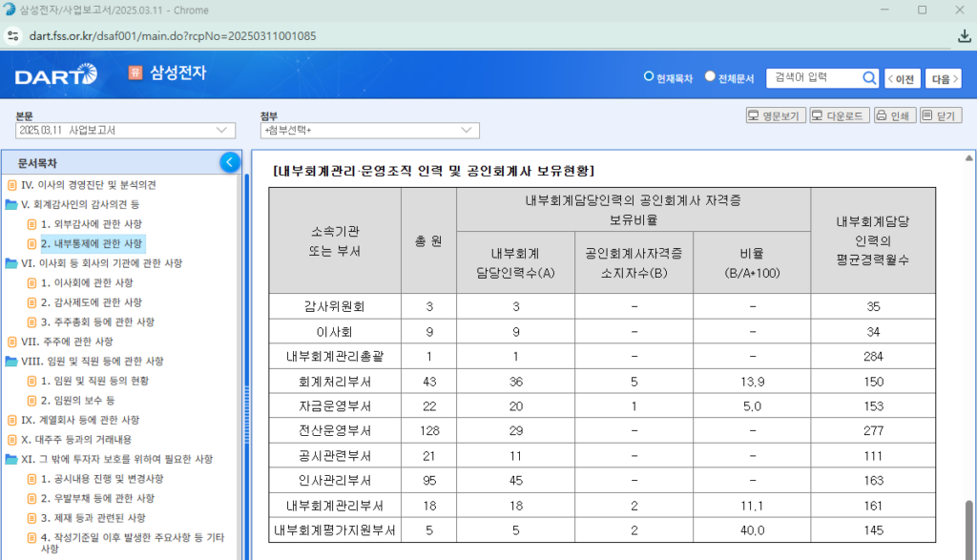Select the 현재목차 radio button

coord(651,77)
